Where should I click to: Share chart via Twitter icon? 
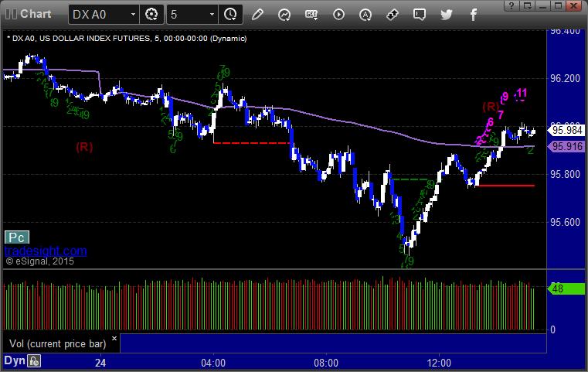click(447, 15)
